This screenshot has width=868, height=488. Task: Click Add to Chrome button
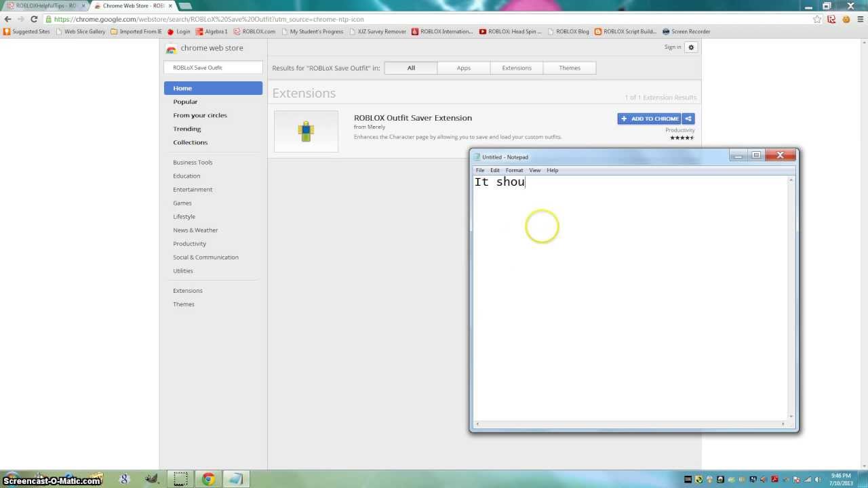[x=649, y=119]
